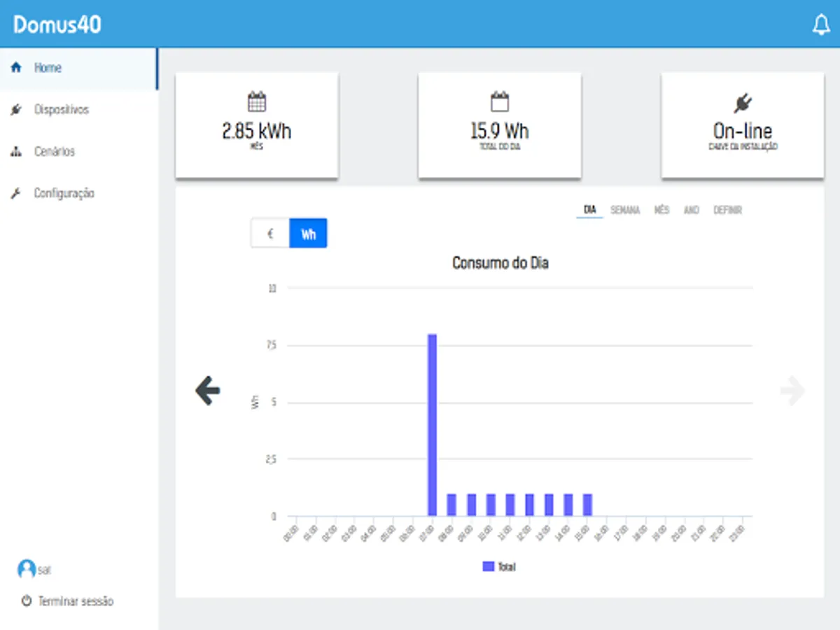Switch chart units to euro
Image resolution: width=840 pixels, height=630 pixels.
coord(270,234)
